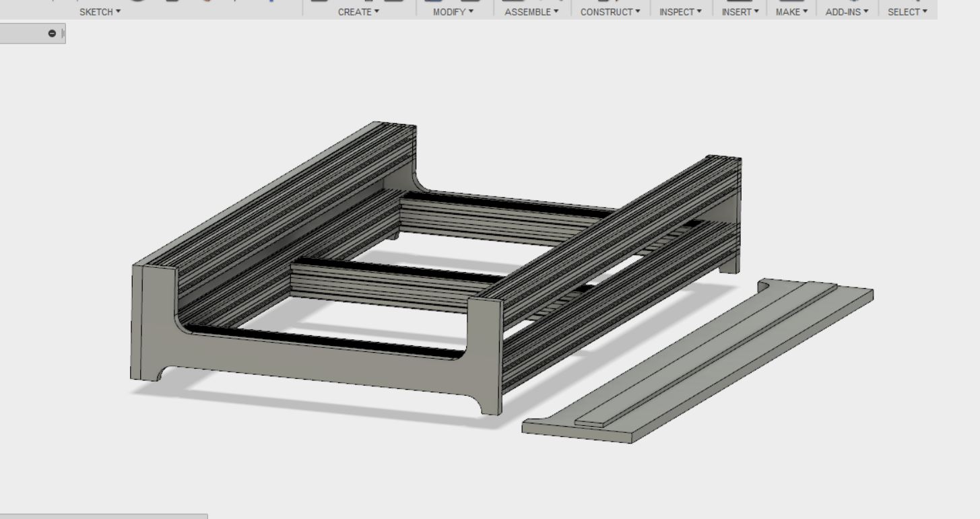This screenshot has height=519, width=980.
Task: Expand the MODIFY tools menu
Action: coord(453,11)
